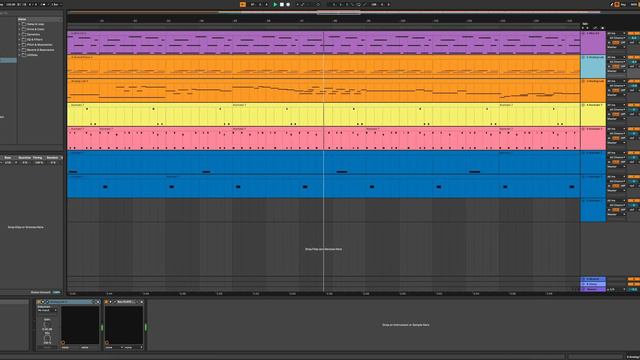Click the Key map mode button
640x360 pixels.
click(x=623, y=4)
